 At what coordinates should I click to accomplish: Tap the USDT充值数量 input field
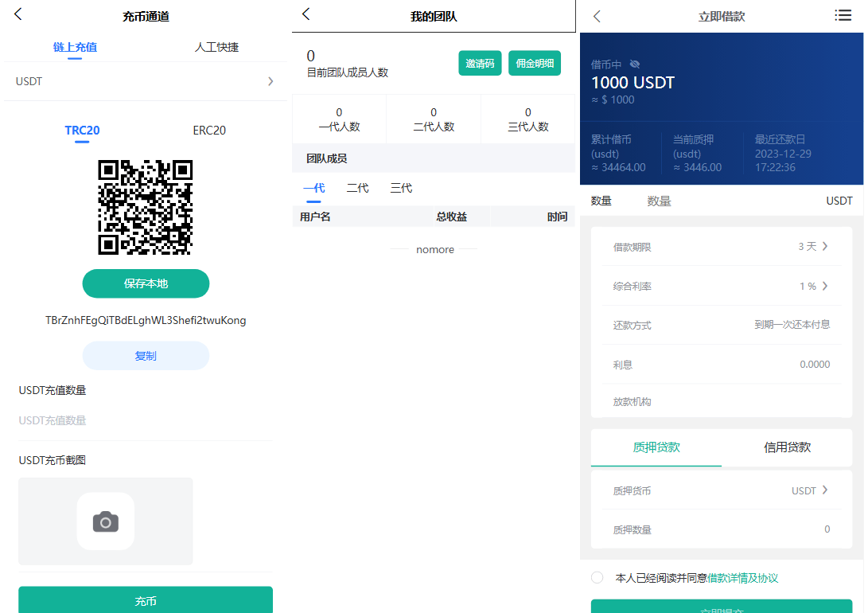(146, 420)
